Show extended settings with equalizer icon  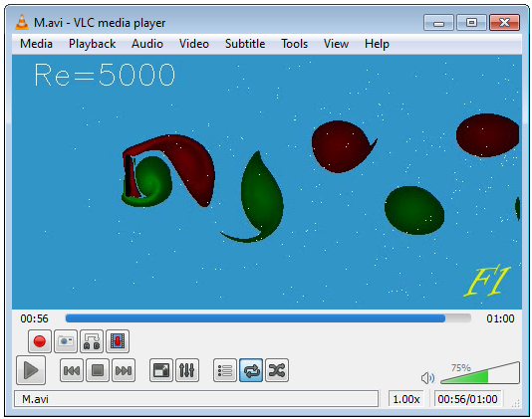pos(187,370)
